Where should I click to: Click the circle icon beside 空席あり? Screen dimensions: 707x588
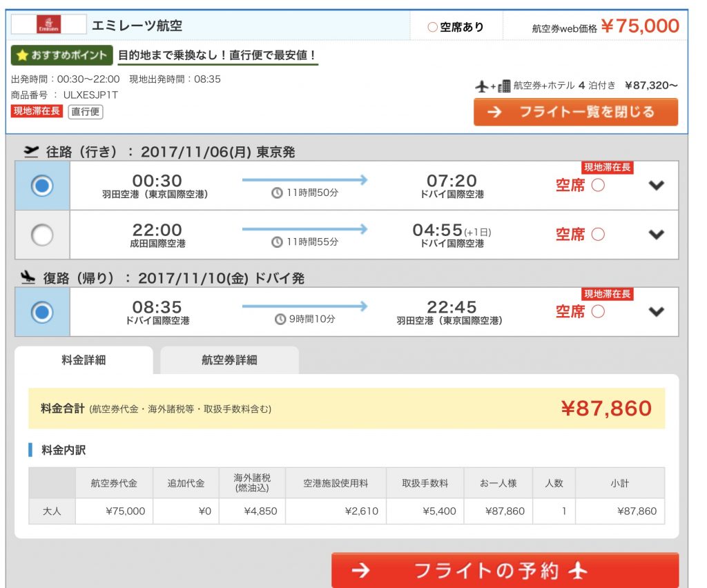tap(432, 27)
